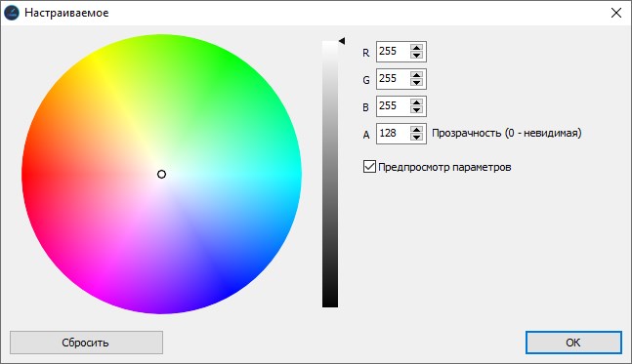Screen dimensions: 632x364
Task: Increase the B value with up arrow
Action: (x=416, y=102)
